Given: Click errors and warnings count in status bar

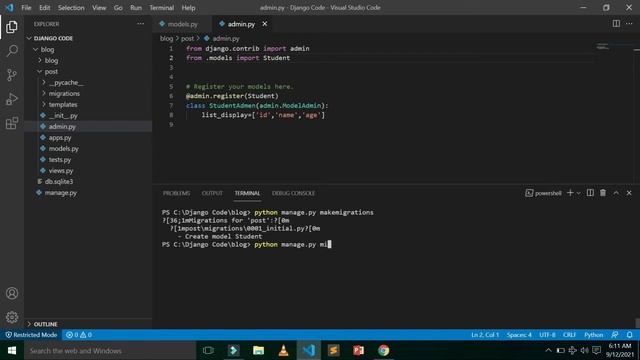Looking at the screenshot, I should (x=79, y=335).
